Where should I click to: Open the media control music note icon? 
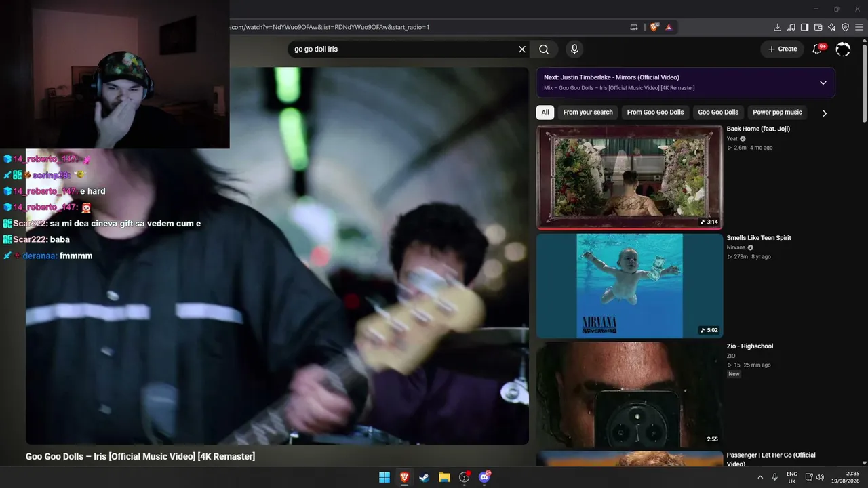pyautogui.click(x=791, y=27)
